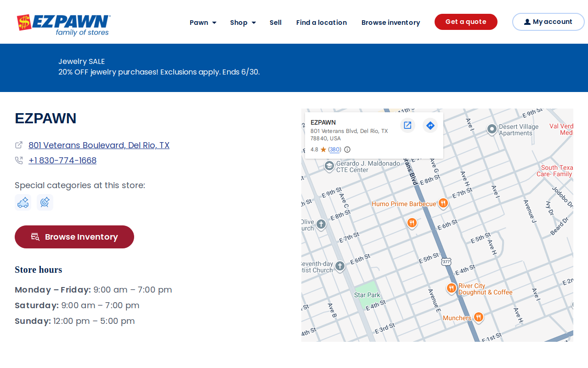Open the map's view larger map icon

pos(407,125)
